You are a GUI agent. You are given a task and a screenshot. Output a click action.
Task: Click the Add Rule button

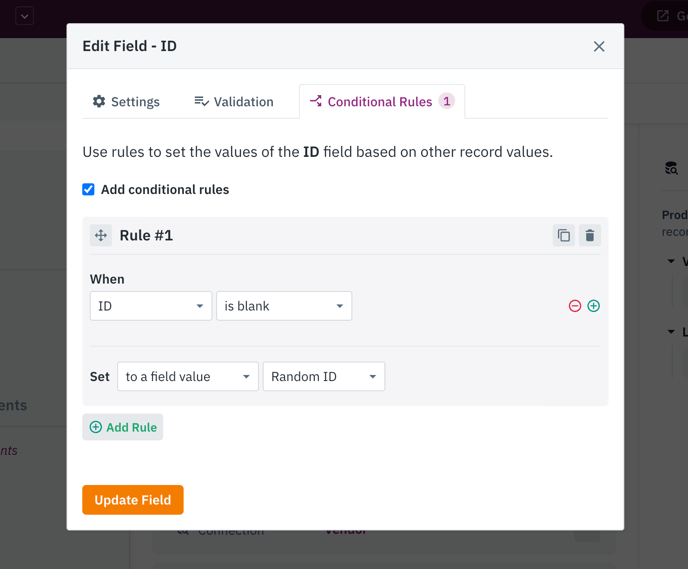(x=123, y=427)
